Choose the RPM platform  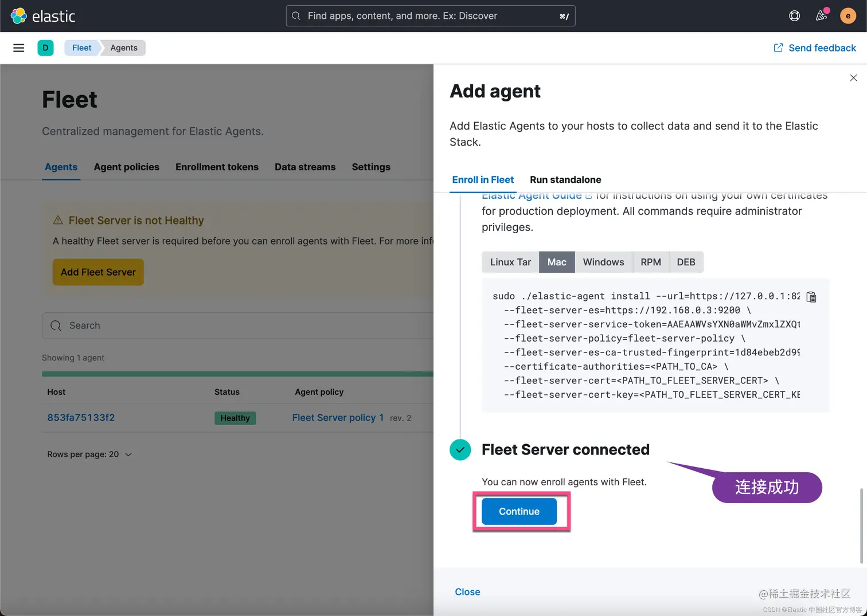[651, 262]
